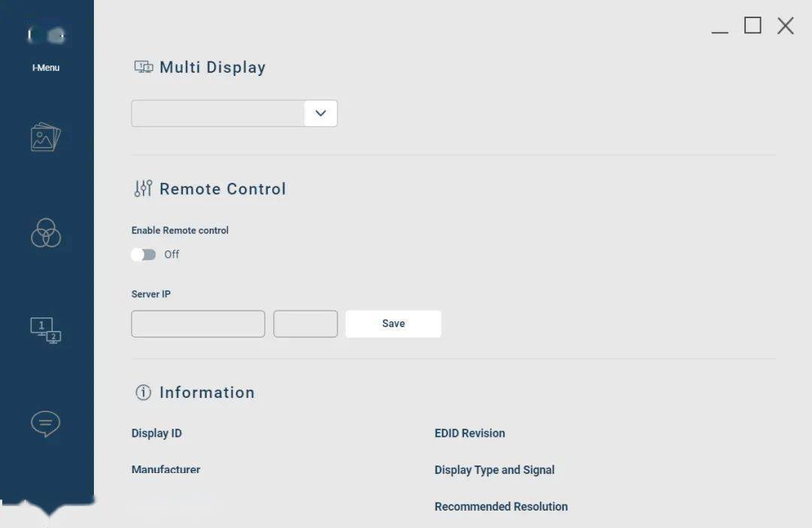Click the i-Menu logo in sidebar
Image resolution: width=812 pixels, height=528 pixels.
(x=46, y=35)
